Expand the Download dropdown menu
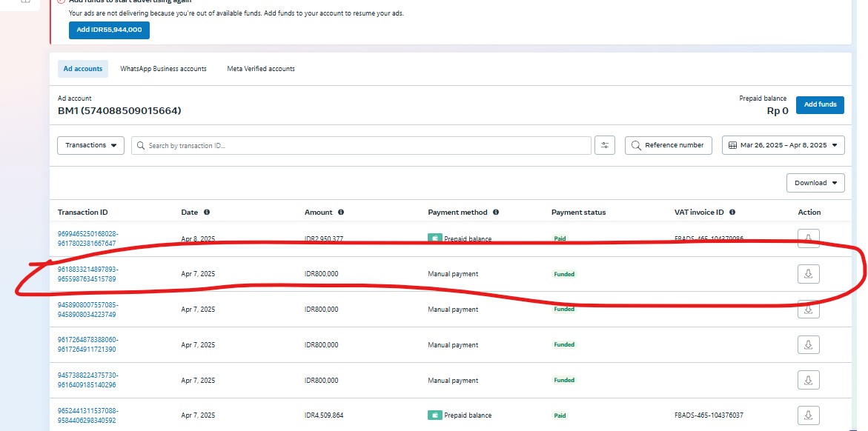The width and height of the screenshot is (868, 431). tap(815, 183)
